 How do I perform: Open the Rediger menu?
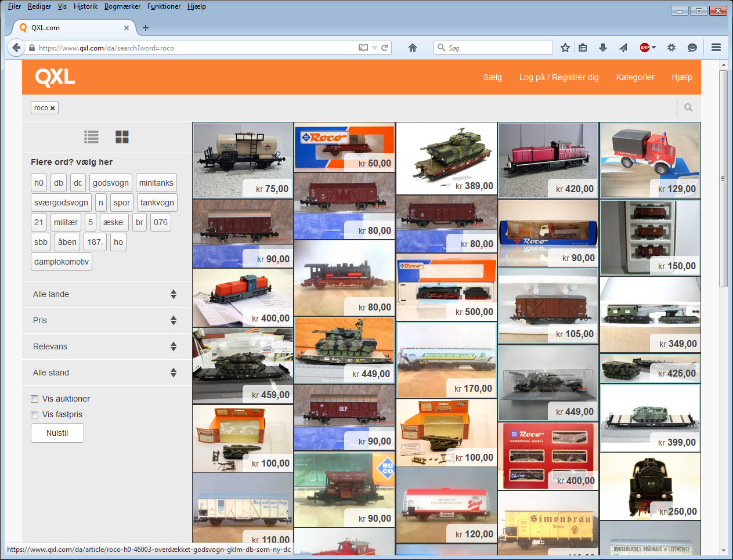click(x=39, y=6)
